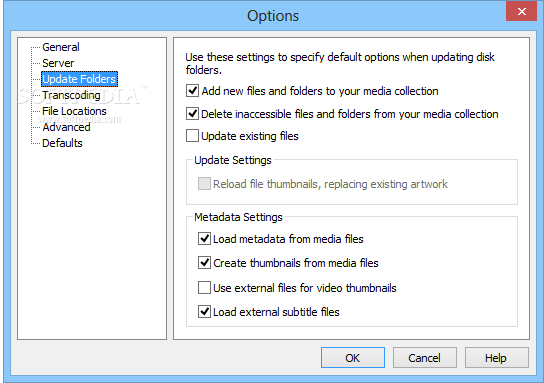Screen dimensions: 544x383
Task: Toggle Load external subtitle files
Action: (x=204, y=312)
